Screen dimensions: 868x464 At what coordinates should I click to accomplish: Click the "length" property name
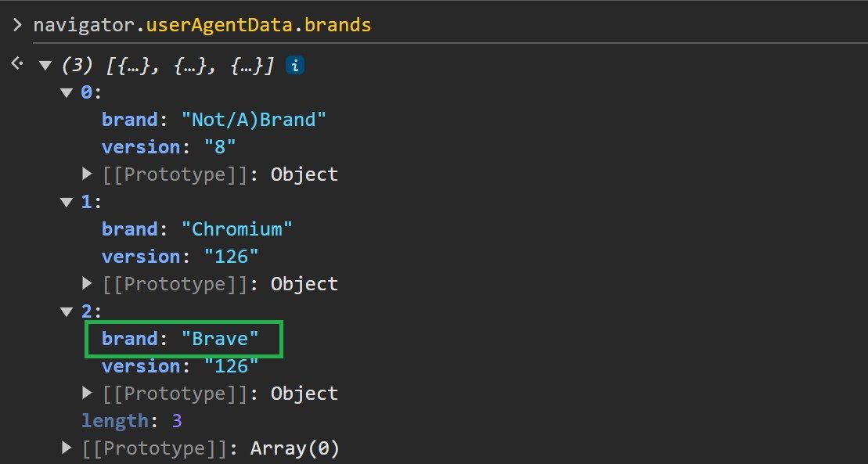[115, 422]
